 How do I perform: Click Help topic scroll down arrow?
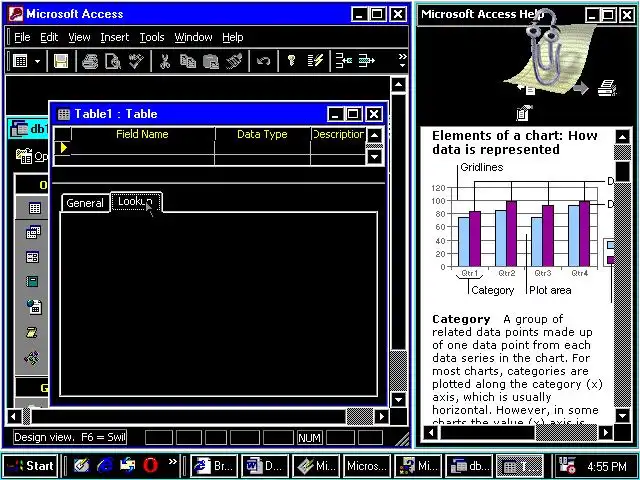pyautogui.click(x=622, y=416)
